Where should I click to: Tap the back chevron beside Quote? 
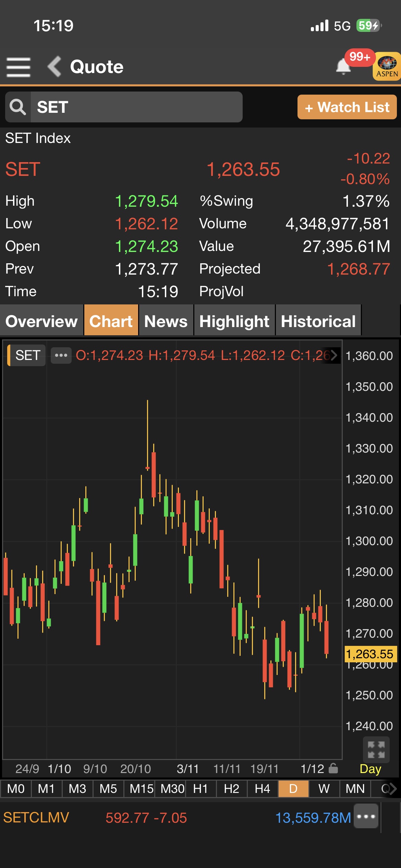tap(55, 67)
